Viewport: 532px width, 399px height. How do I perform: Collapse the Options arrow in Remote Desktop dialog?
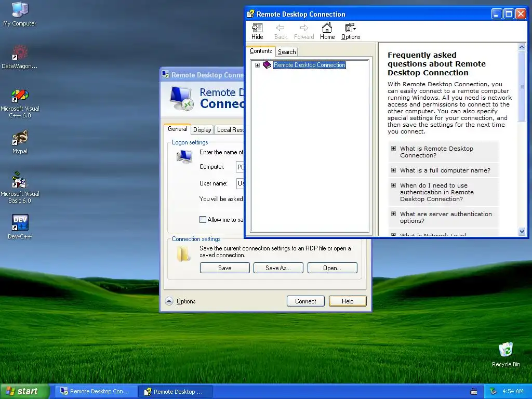coord(169,301)
